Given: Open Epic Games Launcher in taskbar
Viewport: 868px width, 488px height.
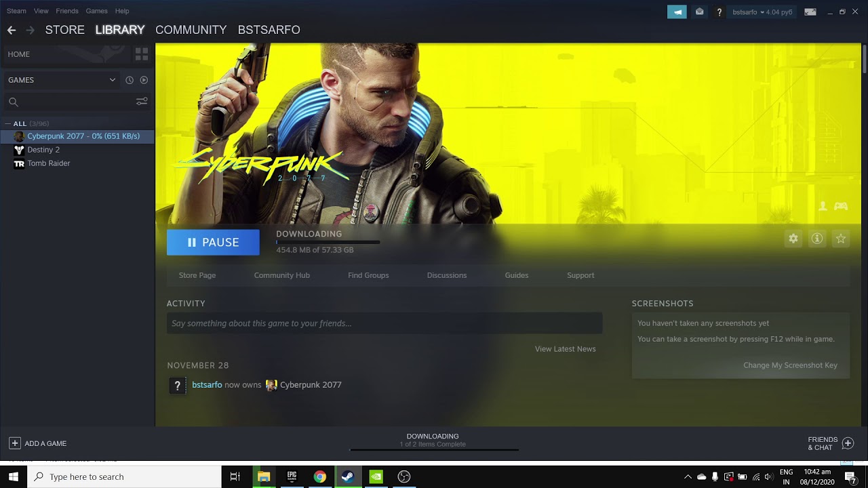Looking at the screenshot, I should coord(292,476).
